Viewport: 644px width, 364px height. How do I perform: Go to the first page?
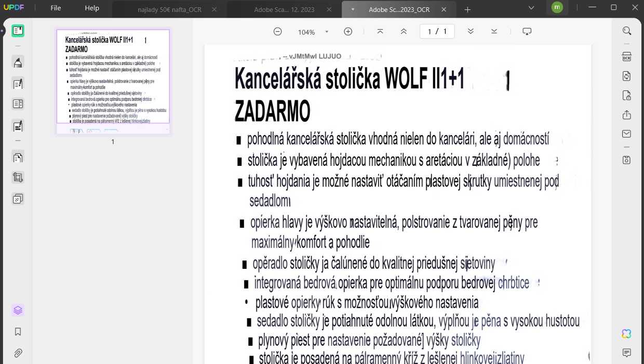(380, 32)
